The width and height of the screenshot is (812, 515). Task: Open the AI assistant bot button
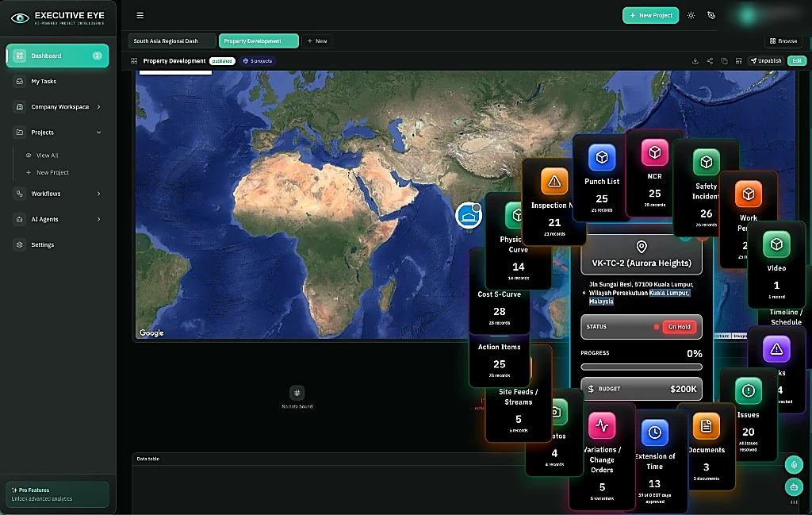pos(794,487)
